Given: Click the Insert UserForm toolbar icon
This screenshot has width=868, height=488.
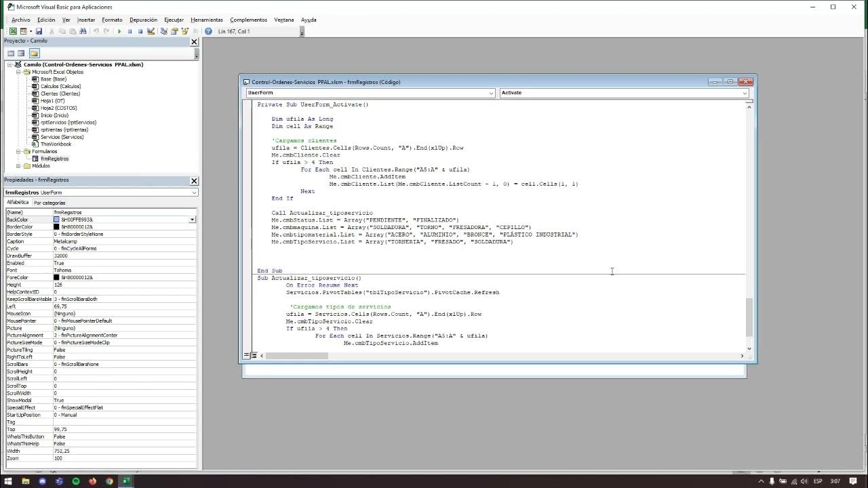Looking at the screenshot, I should coord(24,31).
